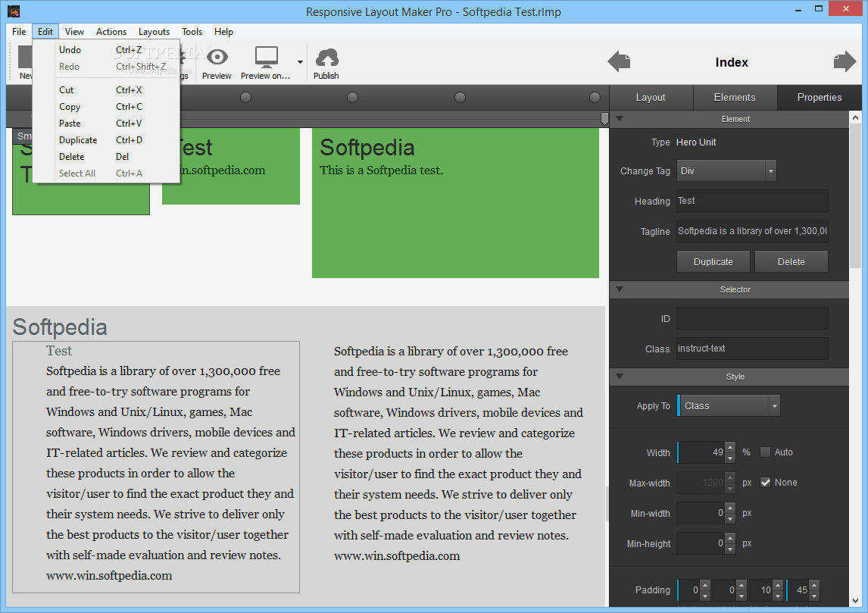Click the 'This is a Softpedia test.' text

tap(382, 170)
